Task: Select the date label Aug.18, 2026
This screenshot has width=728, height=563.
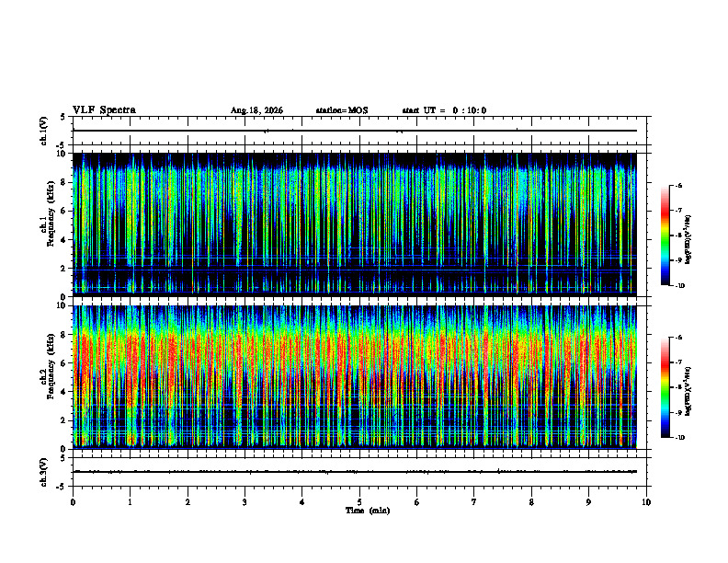Action: [256, 110]
